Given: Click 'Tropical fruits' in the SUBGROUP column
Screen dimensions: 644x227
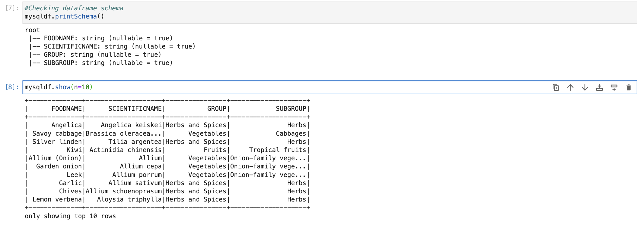Looking at the screenshot, I should [x=277, y=150].
